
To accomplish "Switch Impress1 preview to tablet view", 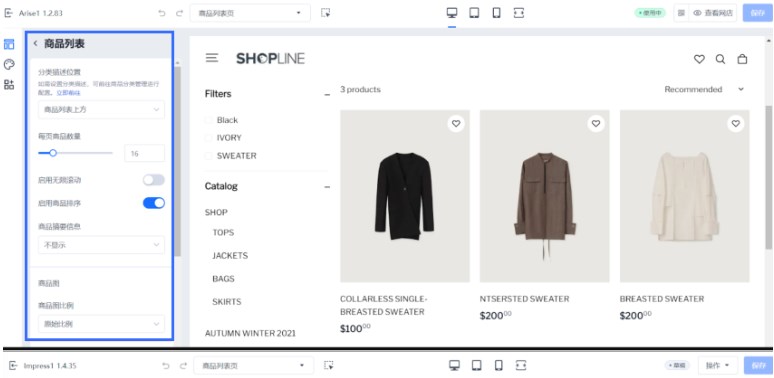I will tap(476, 365).
